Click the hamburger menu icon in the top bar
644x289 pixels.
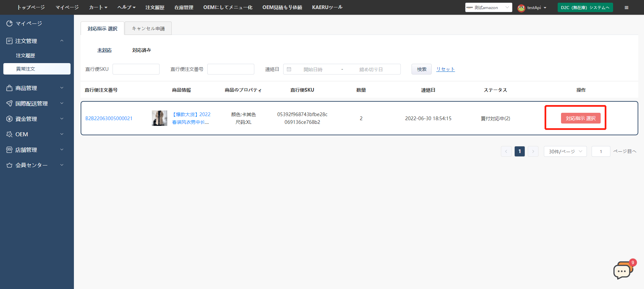point(626,7)
